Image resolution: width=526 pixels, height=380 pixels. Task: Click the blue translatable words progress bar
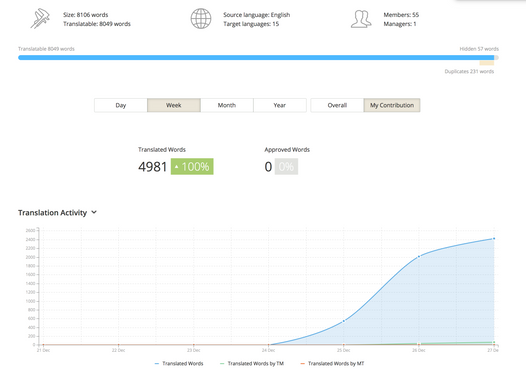(x=256, y=58)
